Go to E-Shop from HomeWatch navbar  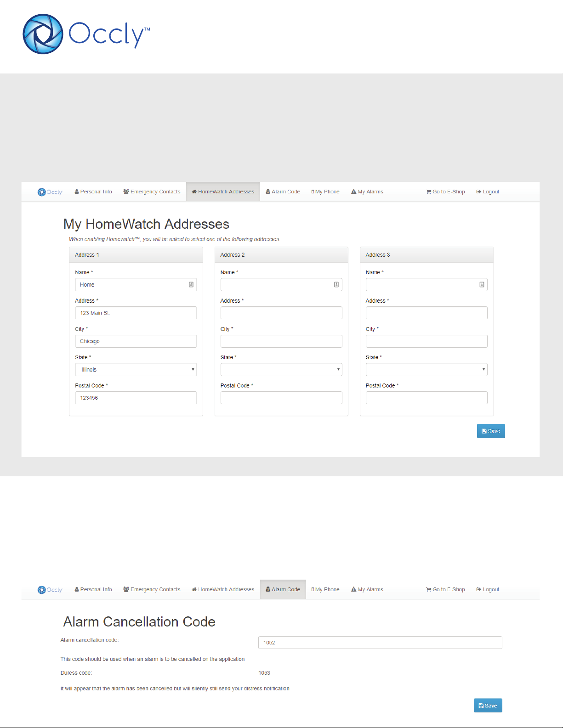click(x=445, y=192)
